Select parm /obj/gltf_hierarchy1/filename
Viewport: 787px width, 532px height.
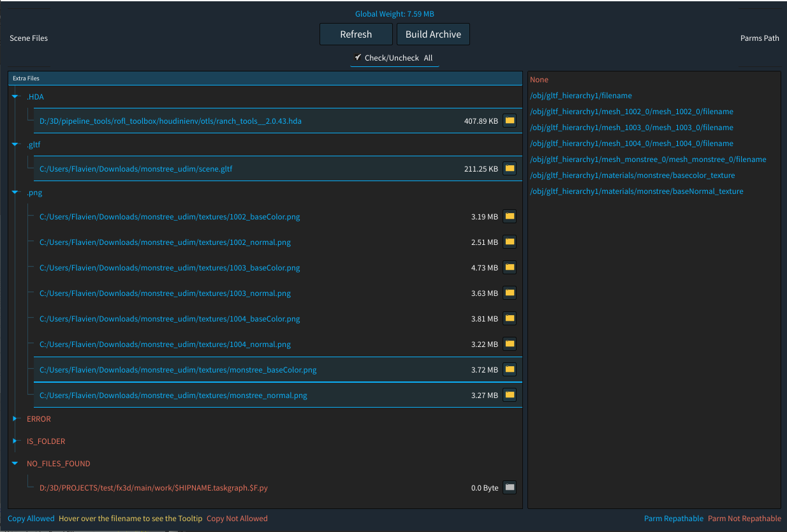[581, 96]
